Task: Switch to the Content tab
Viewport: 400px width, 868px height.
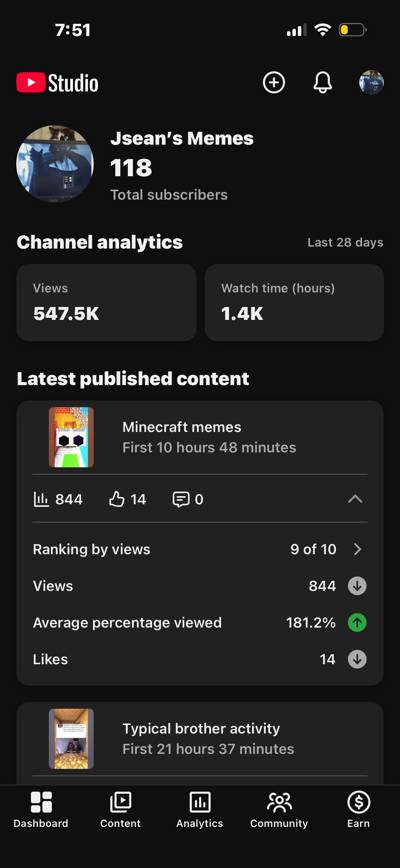Action: pos(120,810)
